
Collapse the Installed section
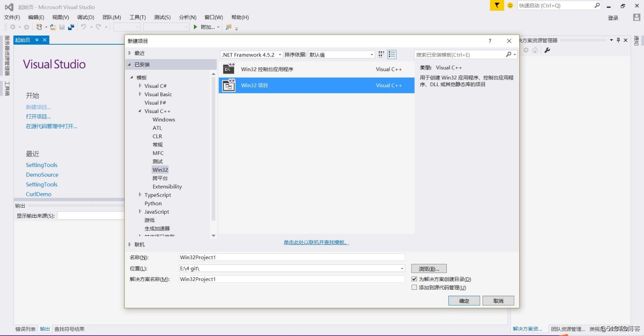[130, 64]
